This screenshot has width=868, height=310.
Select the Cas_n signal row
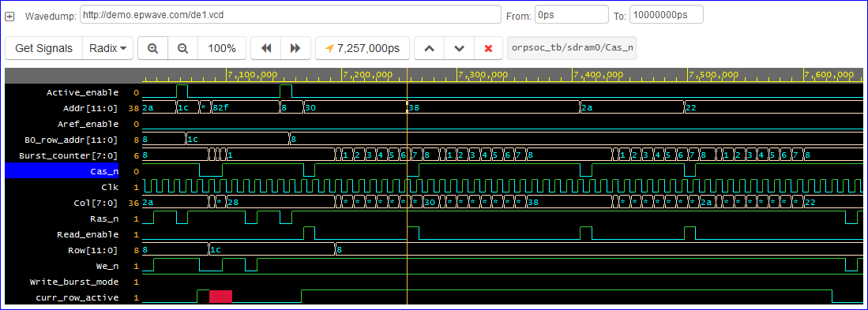62,171
